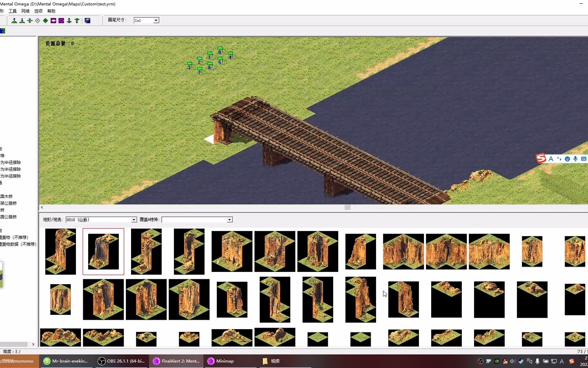Select the highlighted cliff tile thumbnail
Viewport: 588px width, 368px height.
(x=103, y=251)
